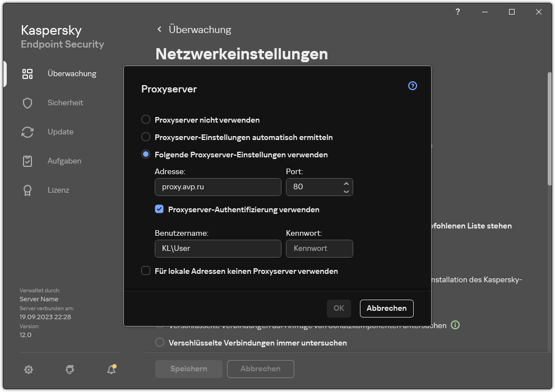
Task: Open the Aufgaben tasks icon
Action: (27, 161)
